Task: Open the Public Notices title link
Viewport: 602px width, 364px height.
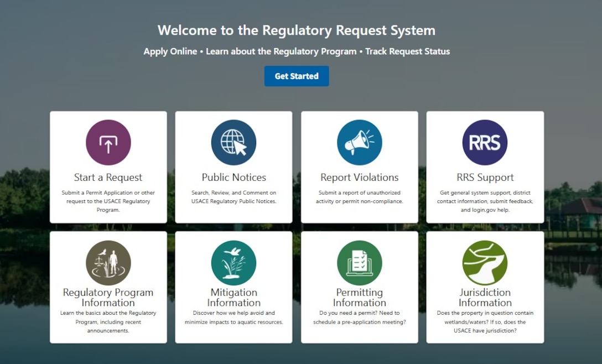Action: (x=234, y=178)
